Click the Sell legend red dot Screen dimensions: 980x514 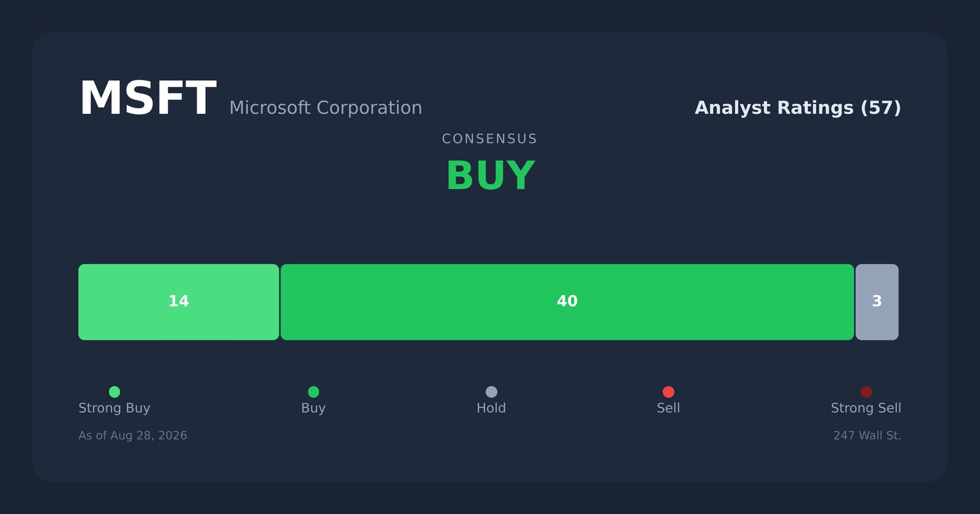[668, 392]
